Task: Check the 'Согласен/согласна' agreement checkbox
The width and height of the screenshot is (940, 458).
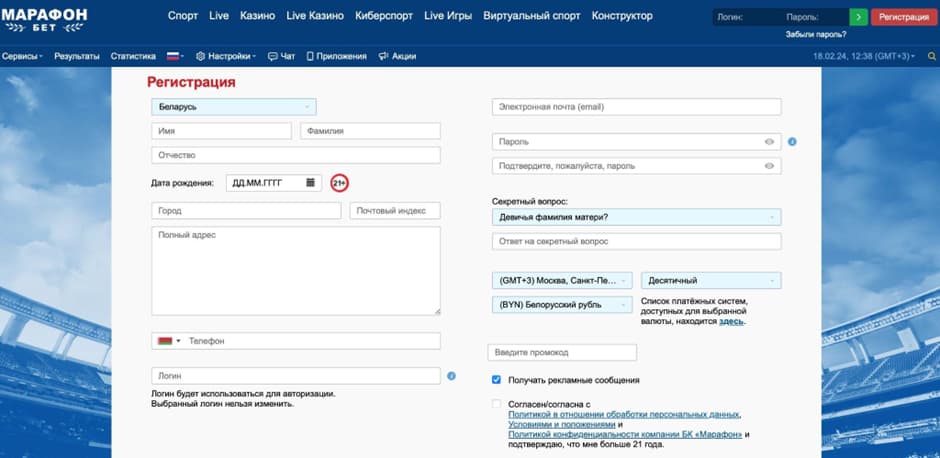Action: 496,404
